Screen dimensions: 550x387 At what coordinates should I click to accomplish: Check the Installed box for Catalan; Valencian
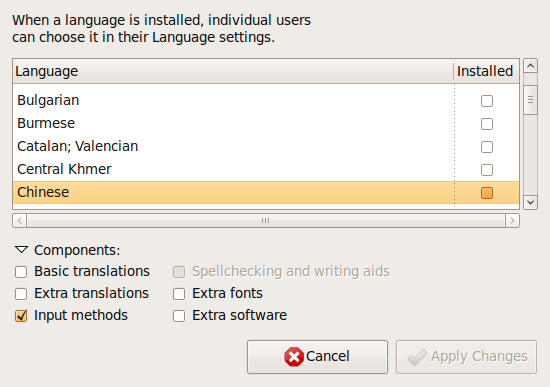tap(487, 147)
